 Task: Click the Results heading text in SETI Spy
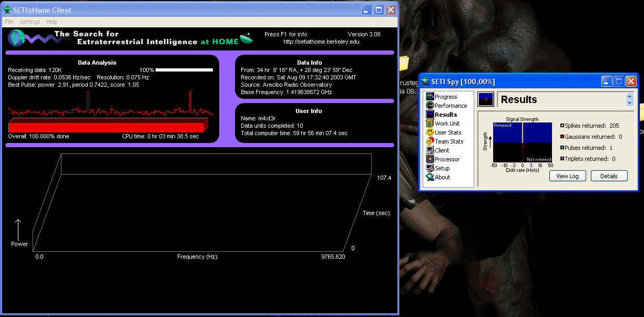(519, 99)
